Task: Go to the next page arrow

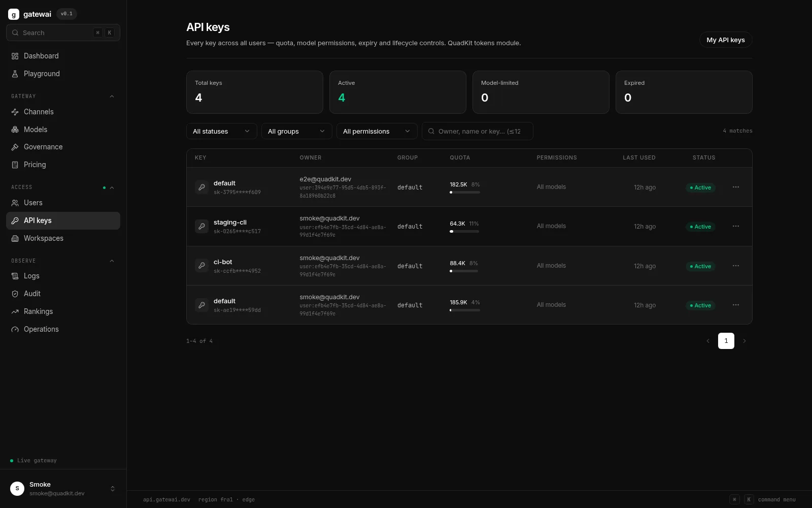Action: [x=745, y=341]
